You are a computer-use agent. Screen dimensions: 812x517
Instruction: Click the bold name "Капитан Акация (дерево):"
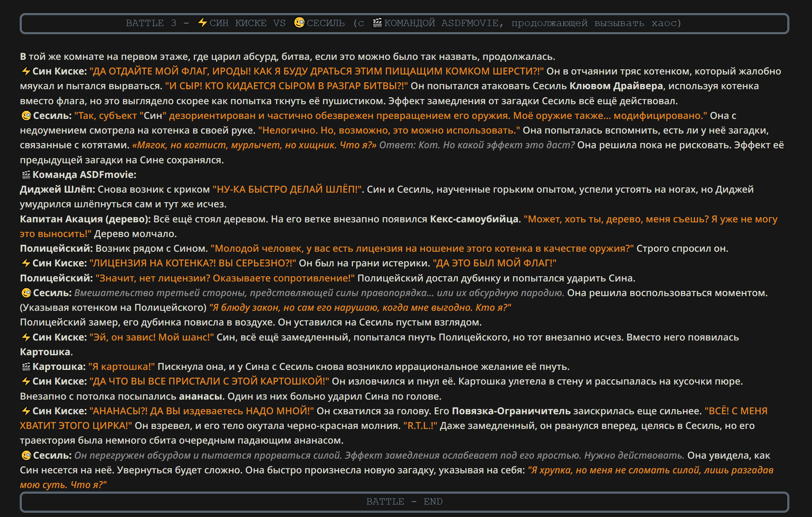point(85,219)
